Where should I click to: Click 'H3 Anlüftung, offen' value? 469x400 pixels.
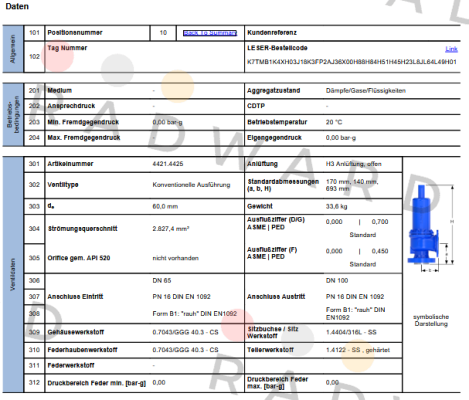(353, 164)
